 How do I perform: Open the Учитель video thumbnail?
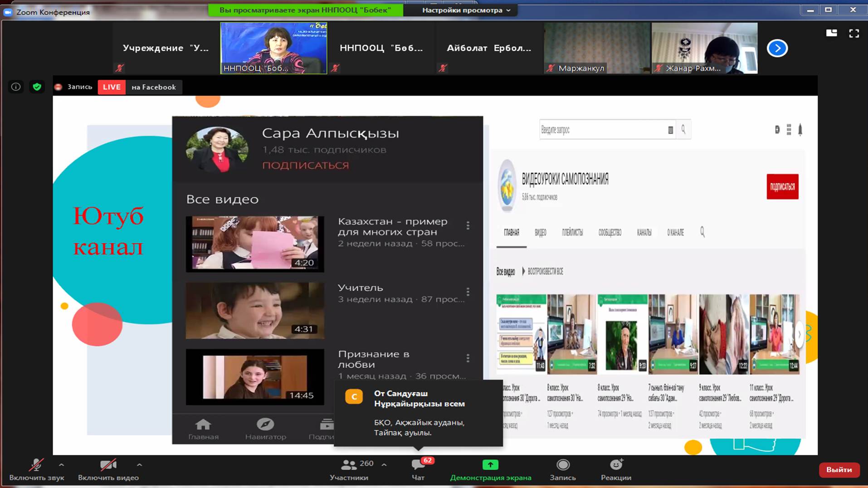click(255, 311)
